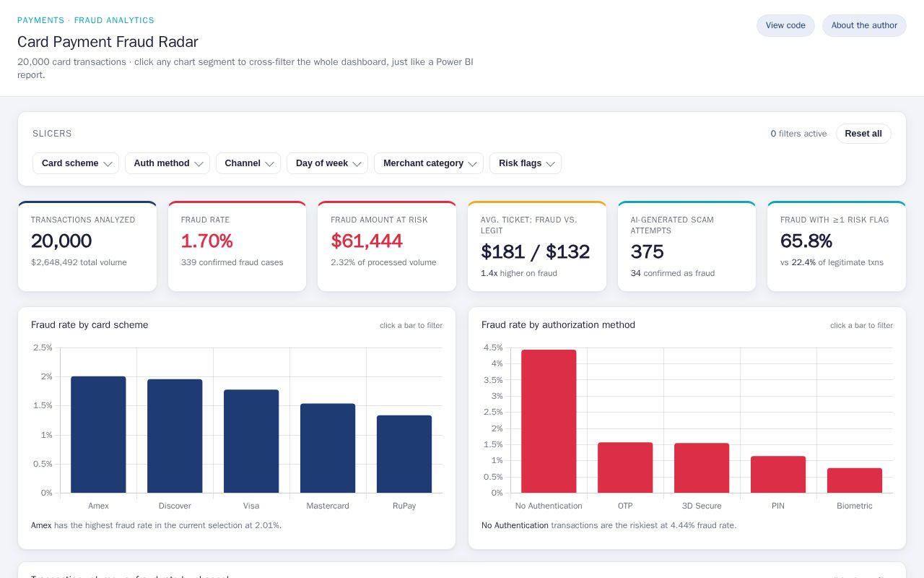
Task: Open the View code link
Action: [x=785, y=25]
